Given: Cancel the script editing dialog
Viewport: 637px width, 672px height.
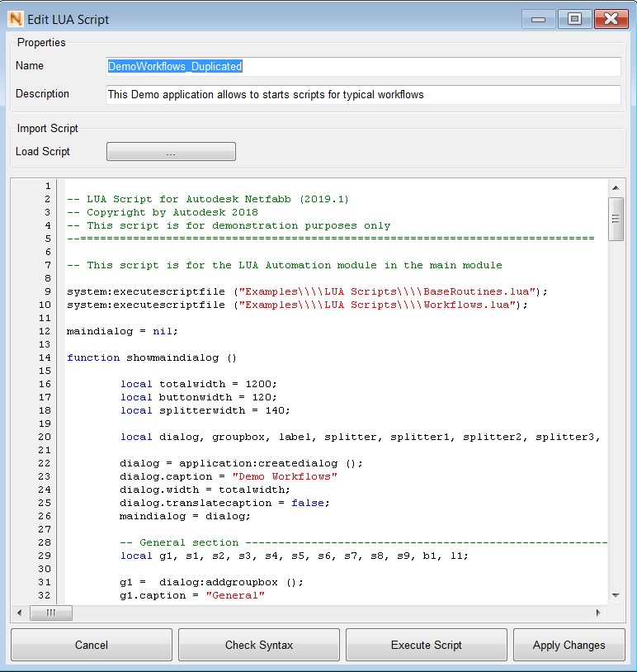Looking at the screenshot, I should coord(92,645).
